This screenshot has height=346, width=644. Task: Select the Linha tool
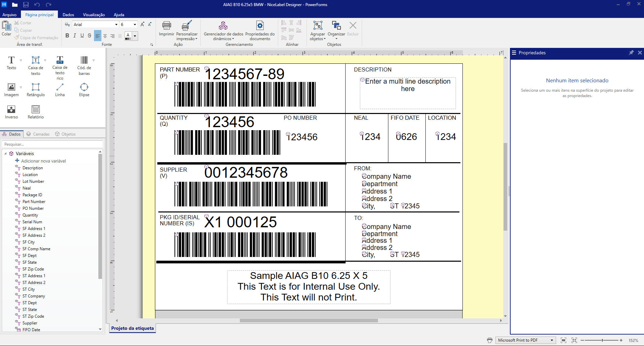click(60, 90)
